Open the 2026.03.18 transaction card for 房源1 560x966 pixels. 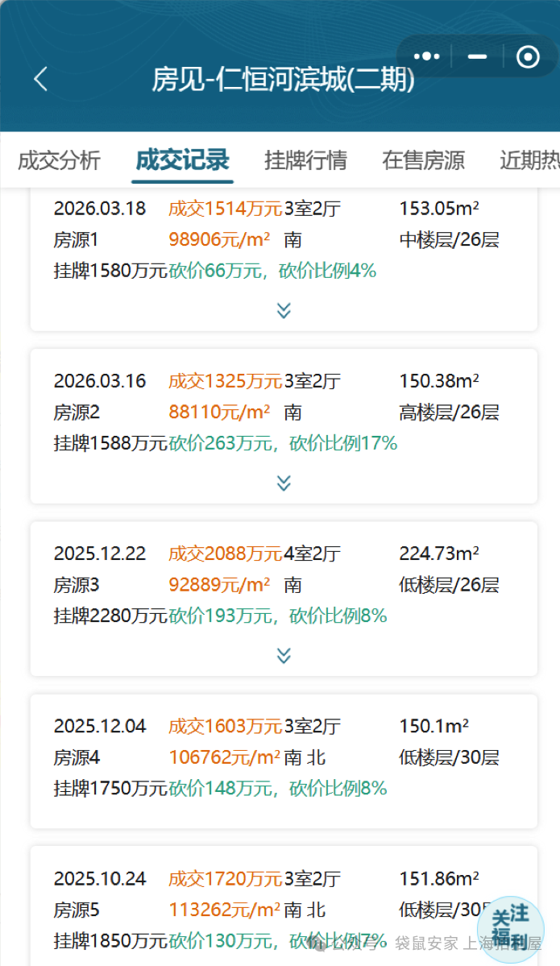click(284, 260)
